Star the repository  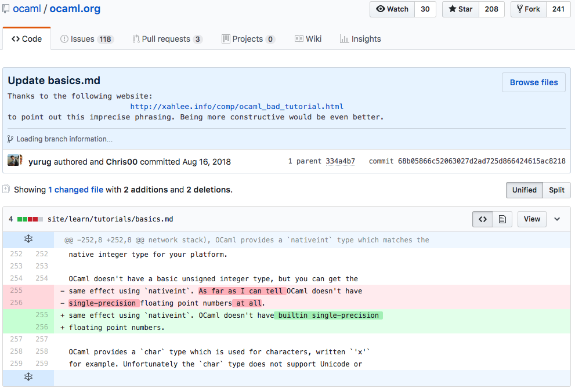click(461, 9)
